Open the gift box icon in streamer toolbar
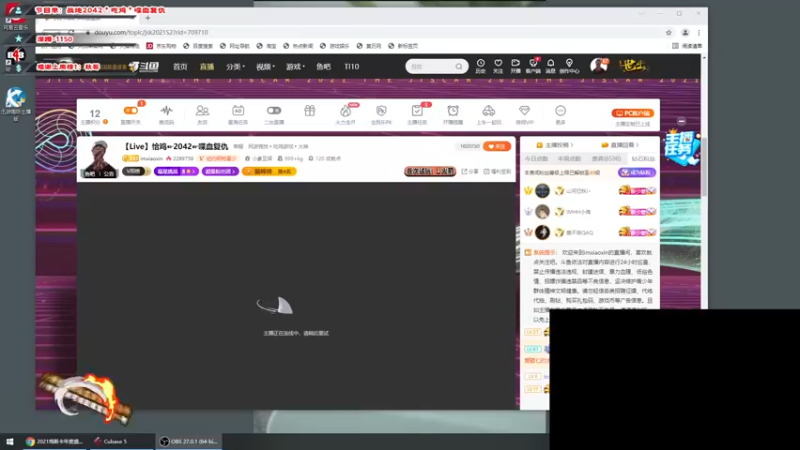This screenshot has height=450, width=800. tap(310, 111)
